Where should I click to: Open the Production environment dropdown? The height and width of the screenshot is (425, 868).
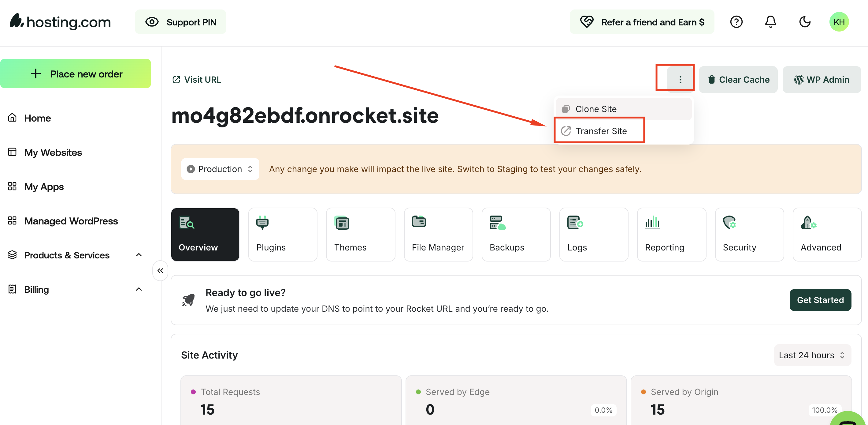click(x=220, y=169)
